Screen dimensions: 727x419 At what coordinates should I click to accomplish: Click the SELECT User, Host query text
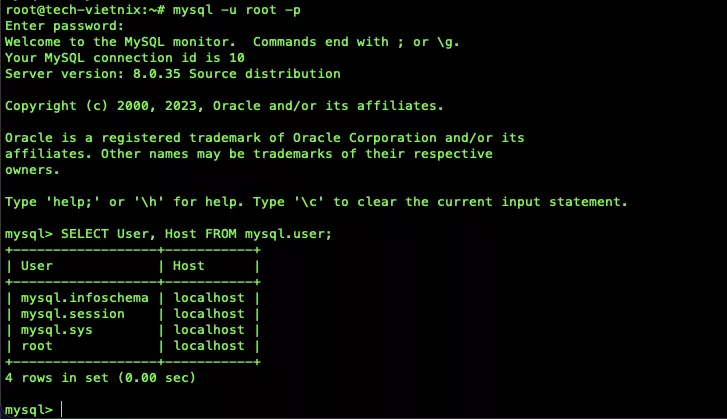pos(196,234)
